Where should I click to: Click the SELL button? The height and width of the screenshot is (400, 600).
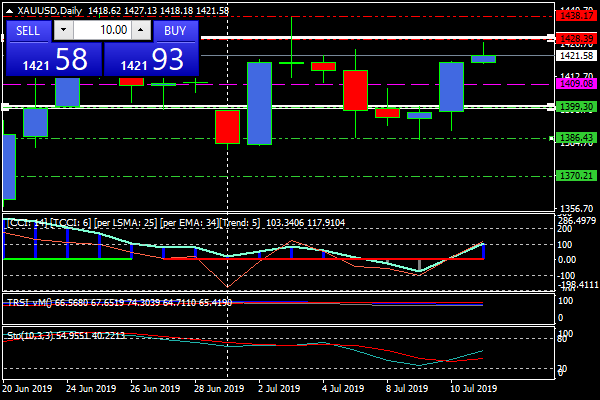click(29, 31)
